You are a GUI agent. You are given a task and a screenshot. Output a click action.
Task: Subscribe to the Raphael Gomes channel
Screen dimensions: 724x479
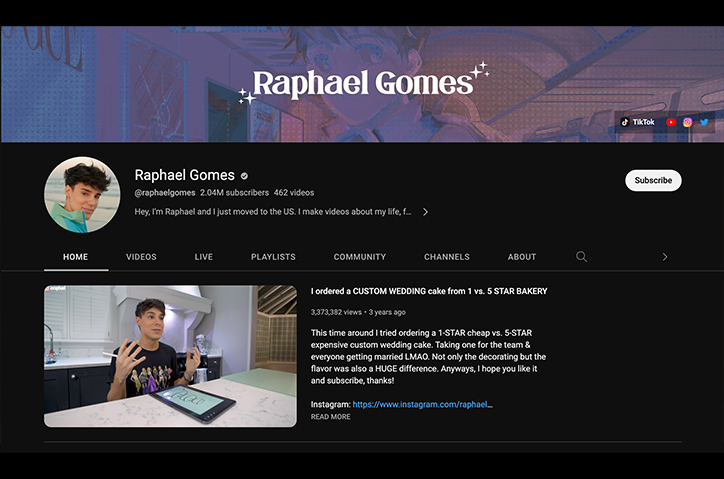[x=653, y=180]
